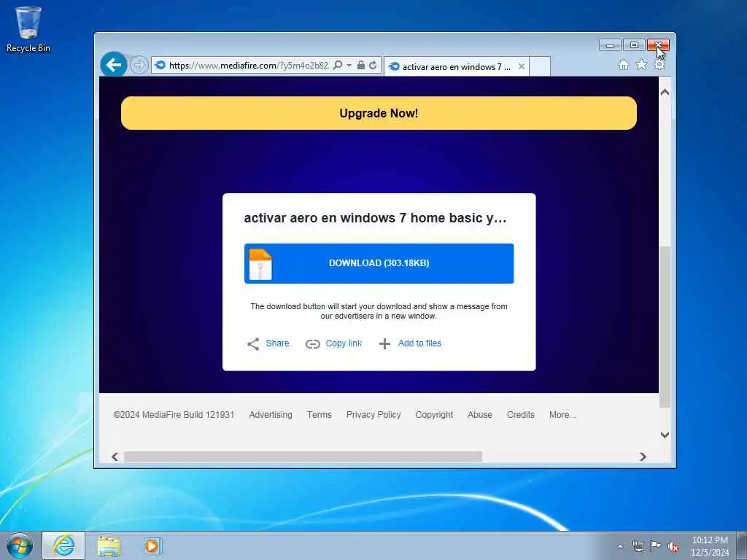Open the browser Home icon
Viewport: 747px width, 560px height.
pyautogui.click(x=623, y=65)
